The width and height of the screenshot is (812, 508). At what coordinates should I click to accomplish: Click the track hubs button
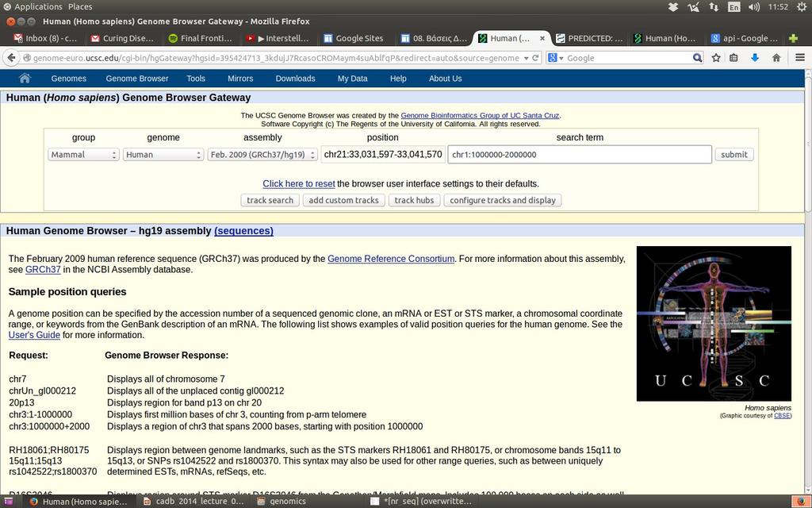(414, 200)
